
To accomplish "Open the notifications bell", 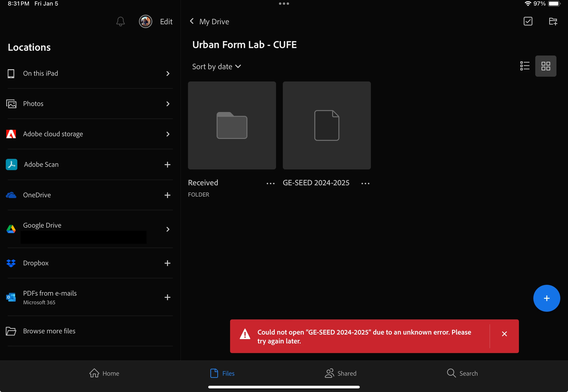I will (x=120, y=22).
